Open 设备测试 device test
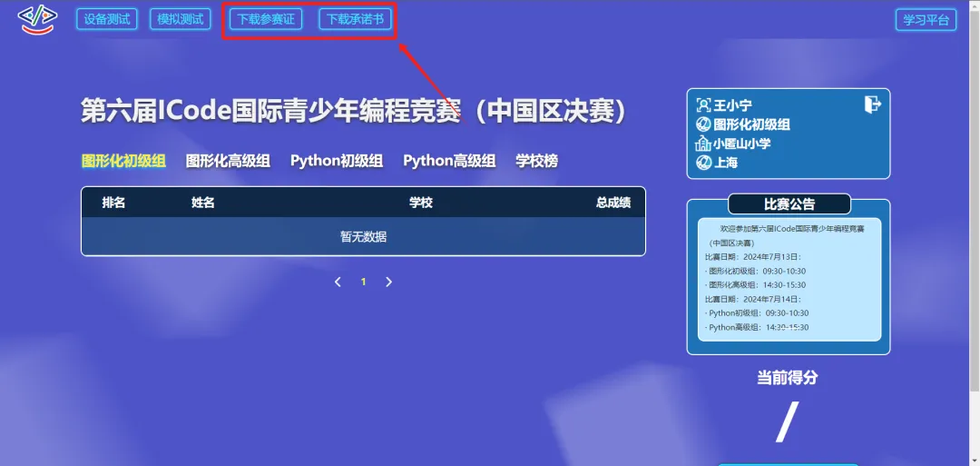Viewport: 980px width, 466px height. point(107,19)
